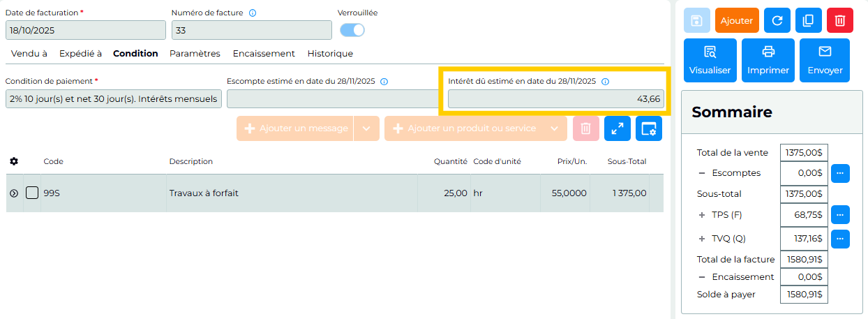
Task: Click the 1 375,00 line subtotal cell
Action: pyautogui.click(x=620, y=193)
